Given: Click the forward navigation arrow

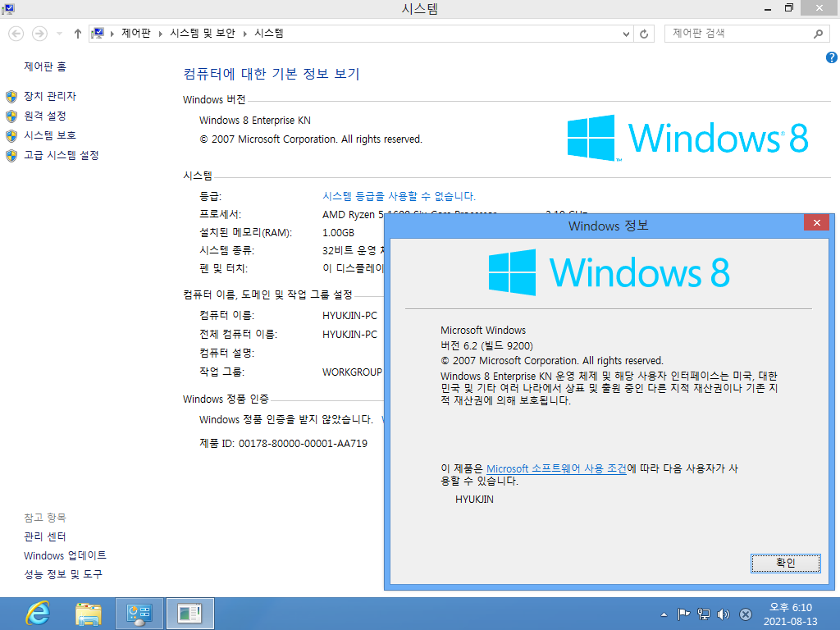Looking at the screenshot, I should pos(39,34).
